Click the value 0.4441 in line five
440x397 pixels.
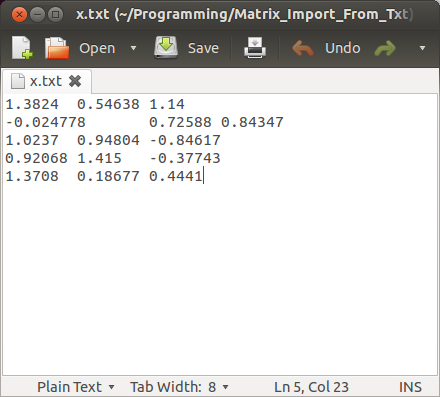(x=176, y=176)
